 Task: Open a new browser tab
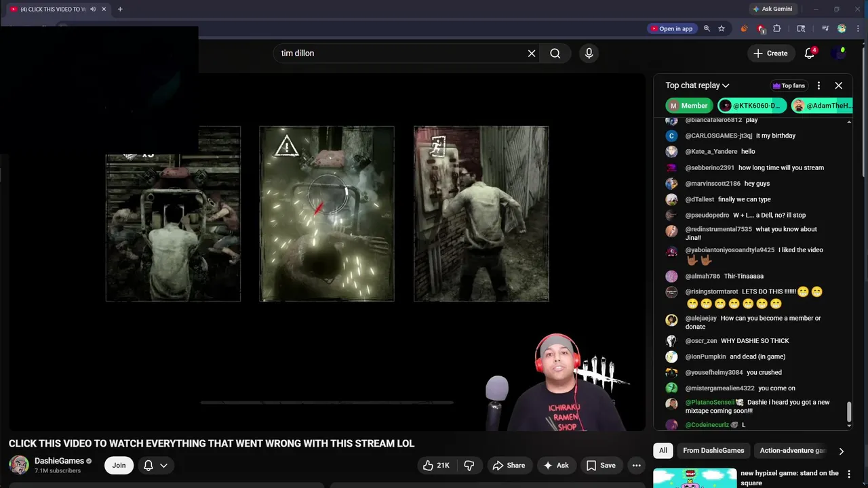pyautogui.click(x=120, y=9)
